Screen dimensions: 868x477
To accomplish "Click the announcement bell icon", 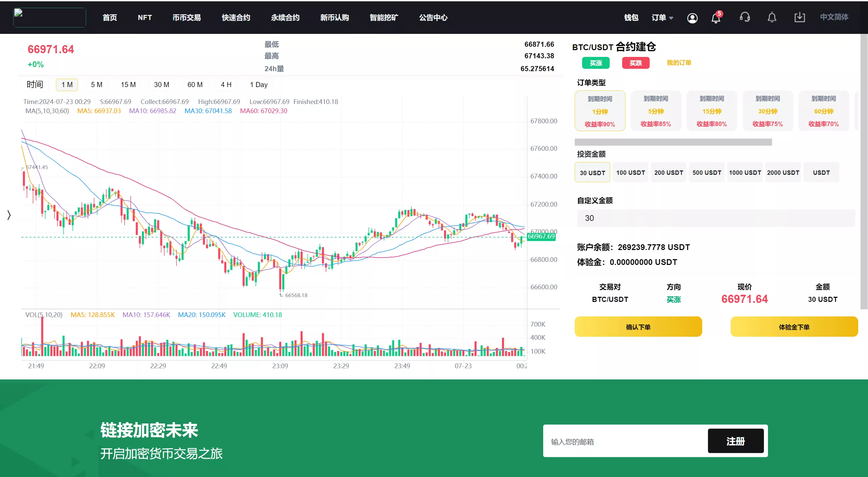I will (771, 17).
